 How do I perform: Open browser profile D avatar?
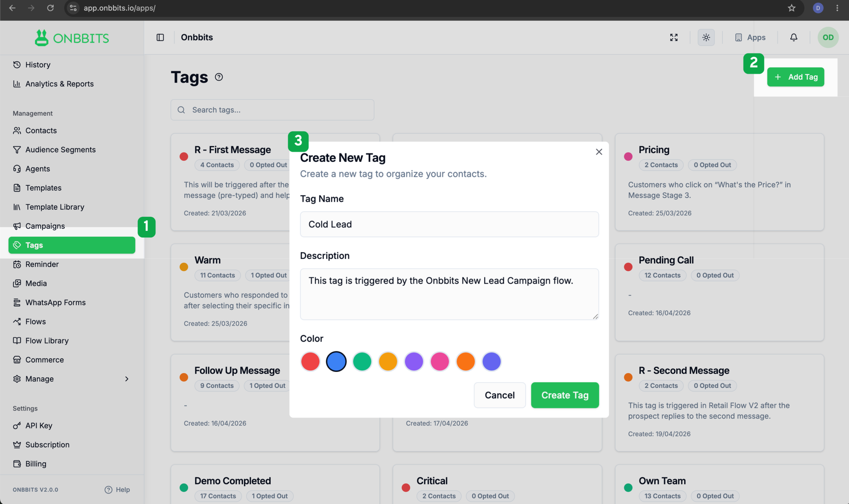818,8
